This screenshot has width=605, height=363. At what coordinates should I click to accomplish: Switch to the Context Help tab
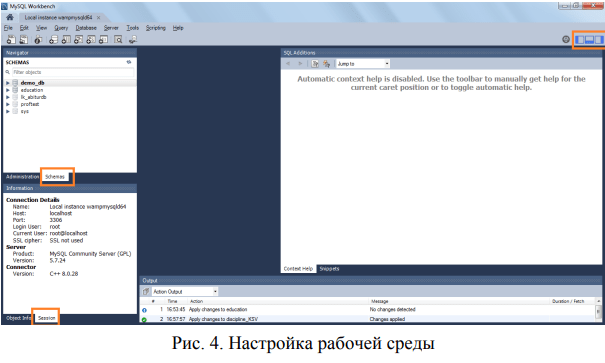coord(298,269)
